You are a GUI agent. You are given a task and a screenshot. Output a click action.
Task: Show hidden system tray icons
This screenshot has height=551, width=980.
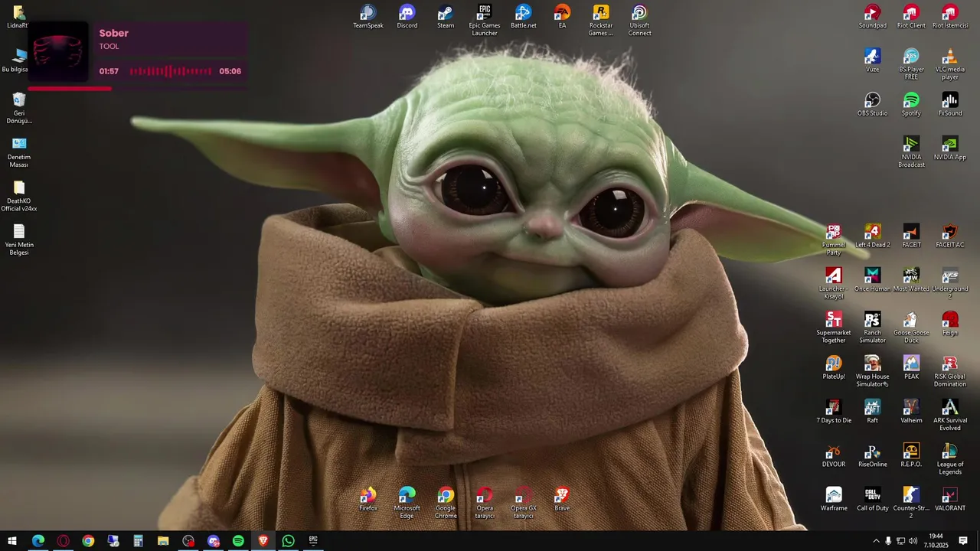(x=876, y=541)
